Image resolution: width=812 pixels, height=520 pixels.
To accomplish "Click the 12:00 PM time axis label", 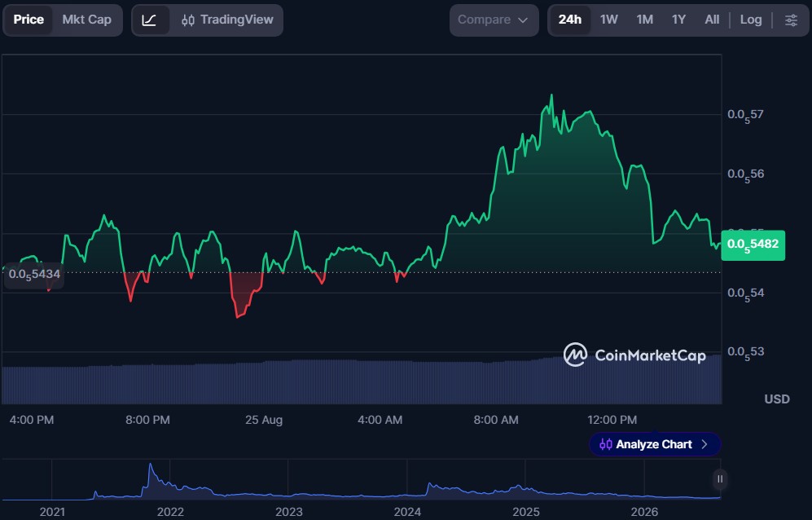I will [x=612, y=420].
